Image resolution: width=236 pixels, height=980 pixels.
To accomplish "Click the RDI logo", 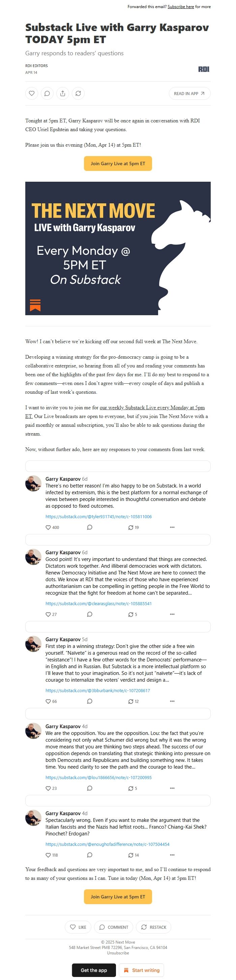I will click(x=204, y=69).
